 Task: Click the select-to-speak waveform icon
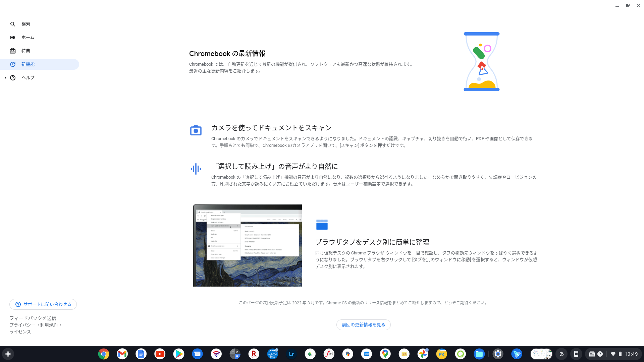click(196, 169)
